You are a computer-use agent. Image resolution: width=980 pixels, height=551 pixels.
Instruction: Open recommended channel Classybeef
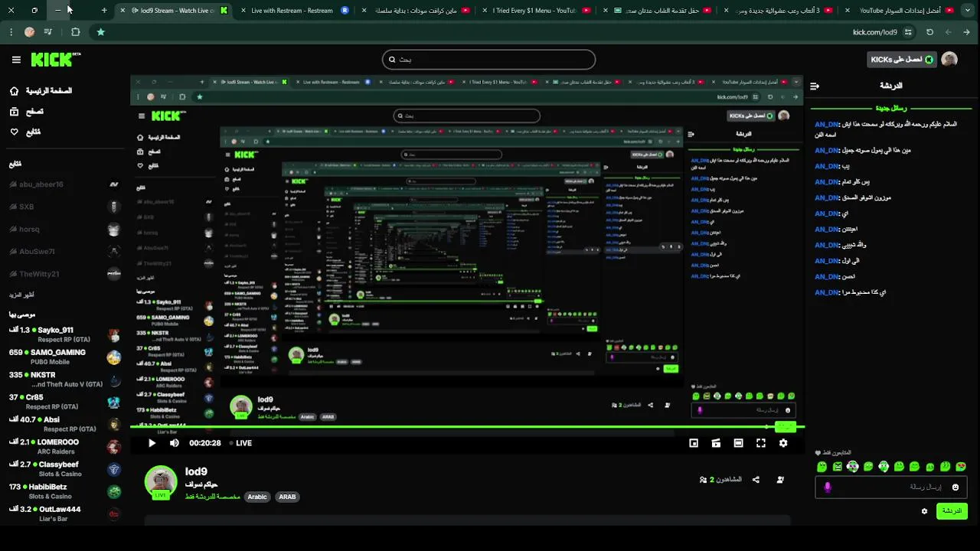tap(64, 468)
